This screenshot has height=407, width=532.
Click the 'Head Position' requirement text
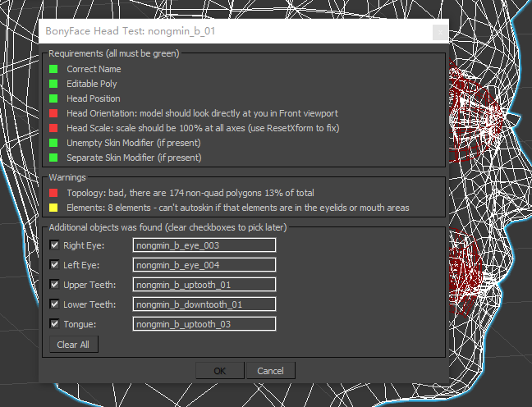click(94, 98)
